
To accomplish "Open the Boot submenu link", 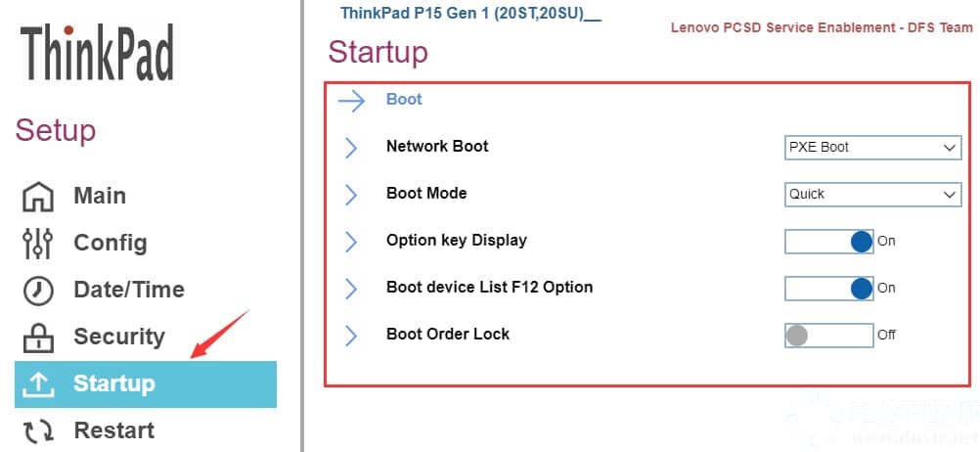I will 404,99.
